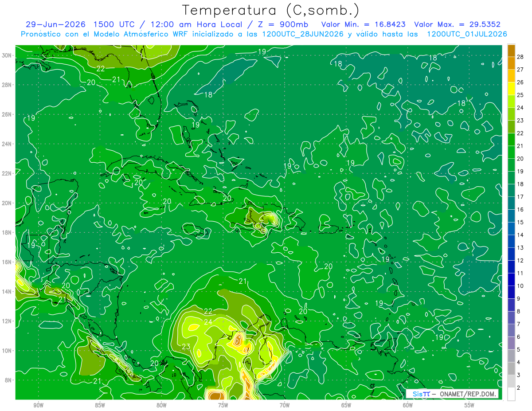Click the 'ONAMET/REP.DOM.' credit label
Image resolution: width=532 pixels, height=411 pixels.
(x=468, y=394)
